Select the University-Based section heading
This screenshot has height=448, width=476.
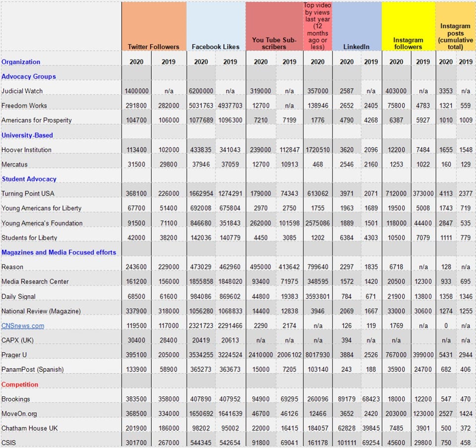27,135
